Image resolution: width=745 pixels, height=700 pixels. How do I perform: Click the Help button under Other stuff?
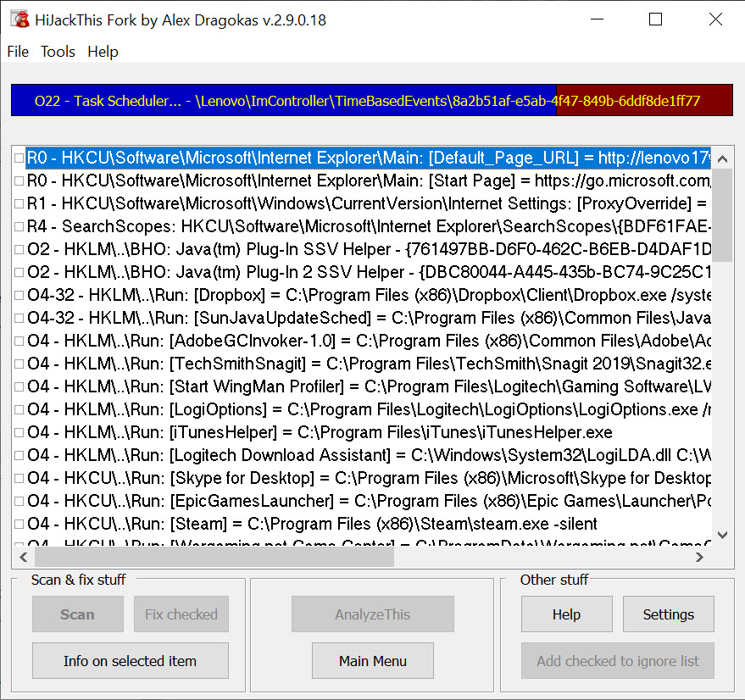(x=566, y=614)
